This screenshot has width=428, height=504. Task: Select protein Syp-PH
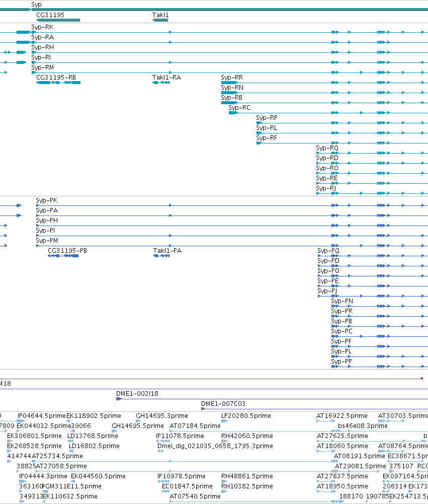pyautogui.click(x=47, y=221)
